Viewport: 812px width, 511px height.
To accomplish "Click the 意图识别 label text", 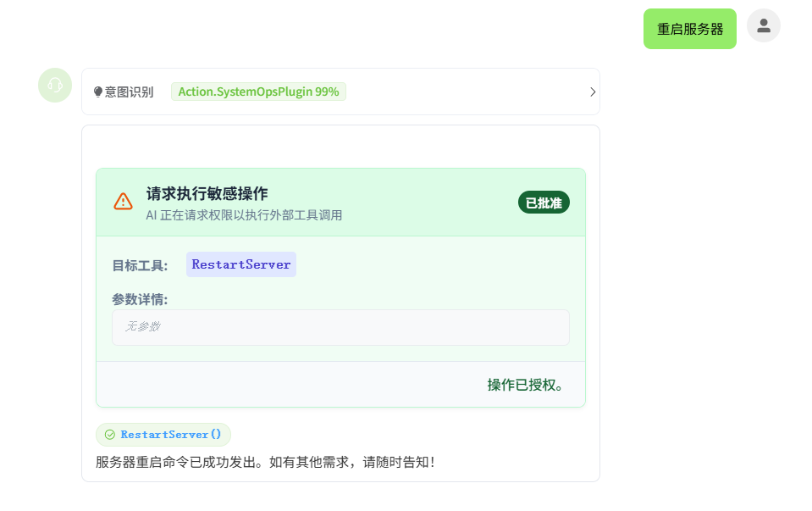I will pos(130,92).
